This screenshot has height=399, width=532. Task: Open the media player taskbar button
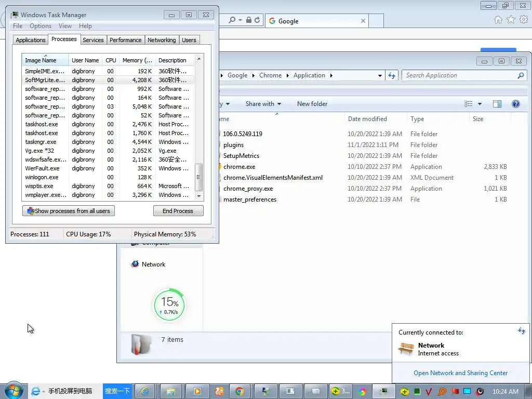click(196, 391)
